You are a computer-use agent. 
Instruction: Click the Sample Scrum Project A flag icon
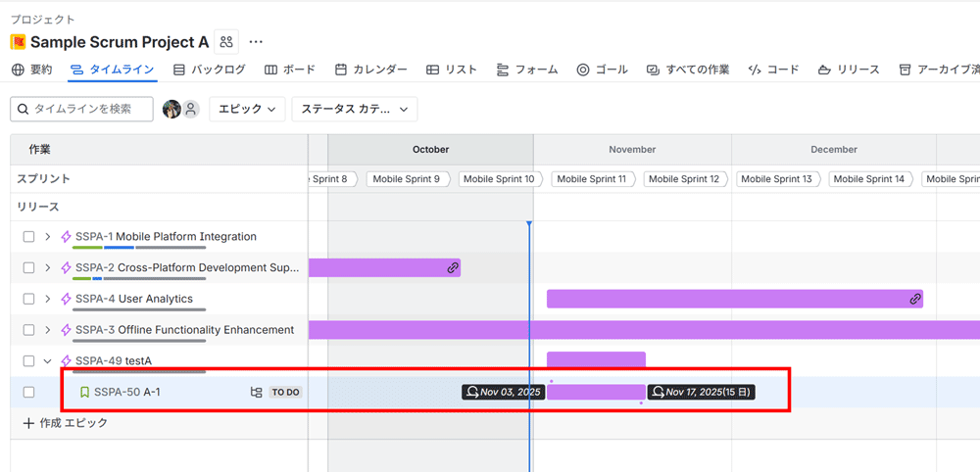click(x=18, y=42)
